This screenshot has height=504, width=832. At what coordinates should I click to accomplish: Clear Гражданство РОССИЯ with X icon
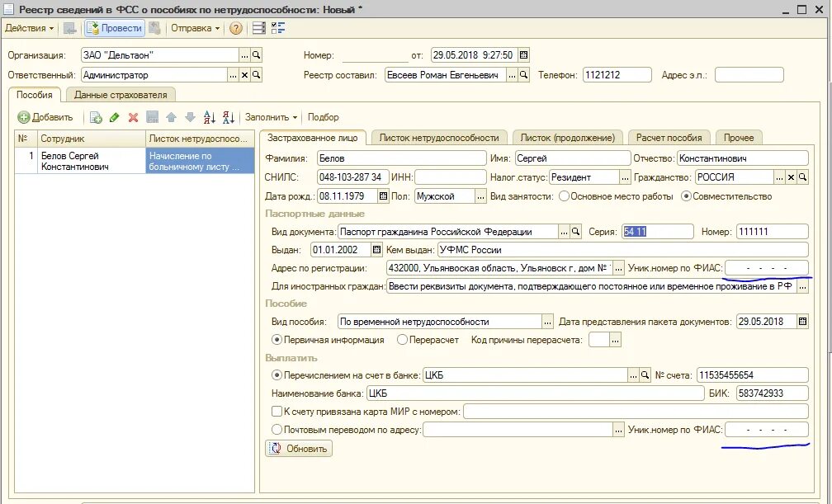point(791,177)
